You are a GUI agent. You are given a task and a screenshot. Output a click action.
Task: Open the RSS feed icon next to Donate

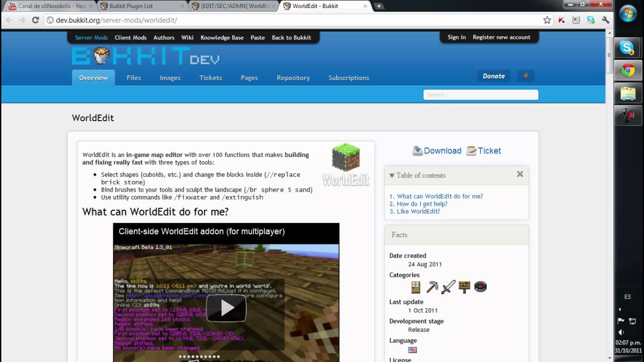point(526,76)
